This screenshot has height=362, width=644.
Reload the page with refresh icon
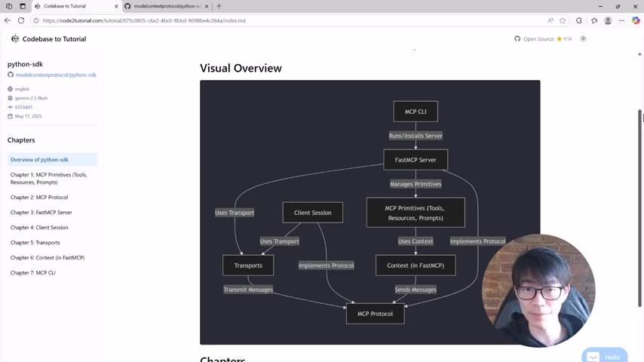click(x=21, y=20)
